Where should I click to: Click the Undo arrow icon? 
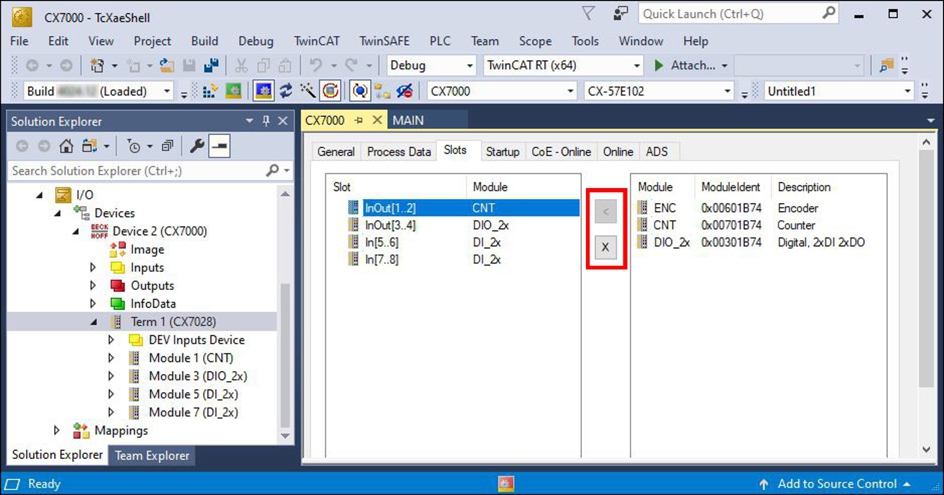[x=315, y=65]
